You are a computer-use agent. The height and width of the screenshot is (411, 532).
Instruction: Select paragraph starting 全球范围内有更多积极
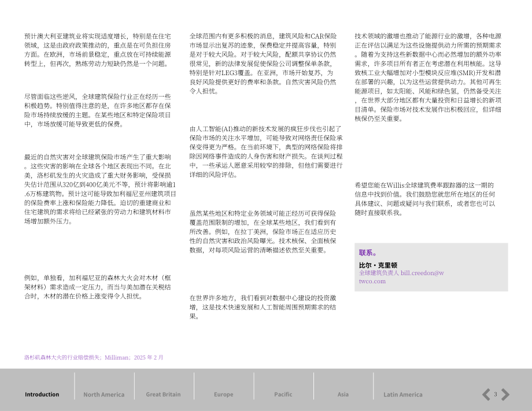coord(263,64)
